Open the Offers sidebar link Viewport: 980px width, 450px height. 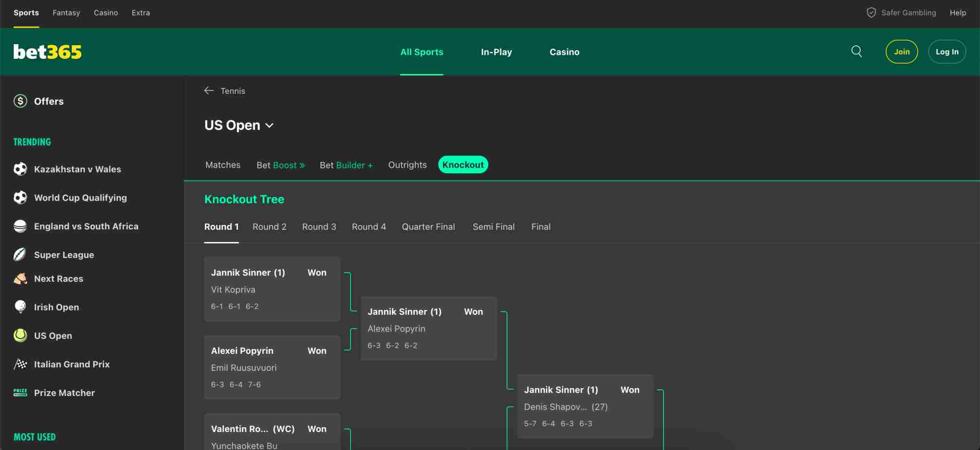coord(49,101)
